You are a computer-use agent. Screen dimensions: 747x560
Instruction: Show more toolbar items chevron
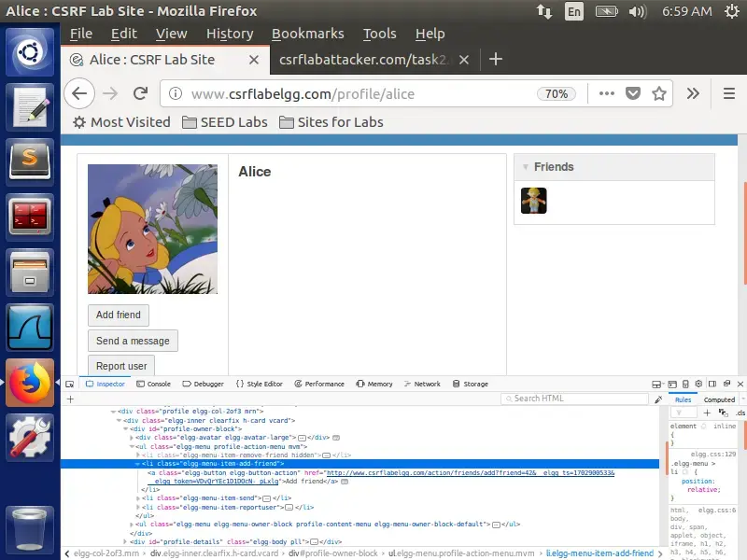click(693, 93)
